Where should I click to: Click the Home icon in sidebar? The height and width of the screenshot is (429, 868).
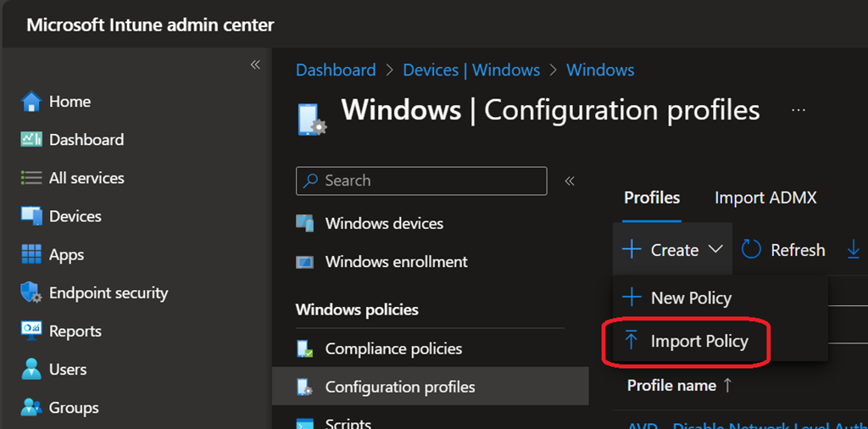[31, 102]
